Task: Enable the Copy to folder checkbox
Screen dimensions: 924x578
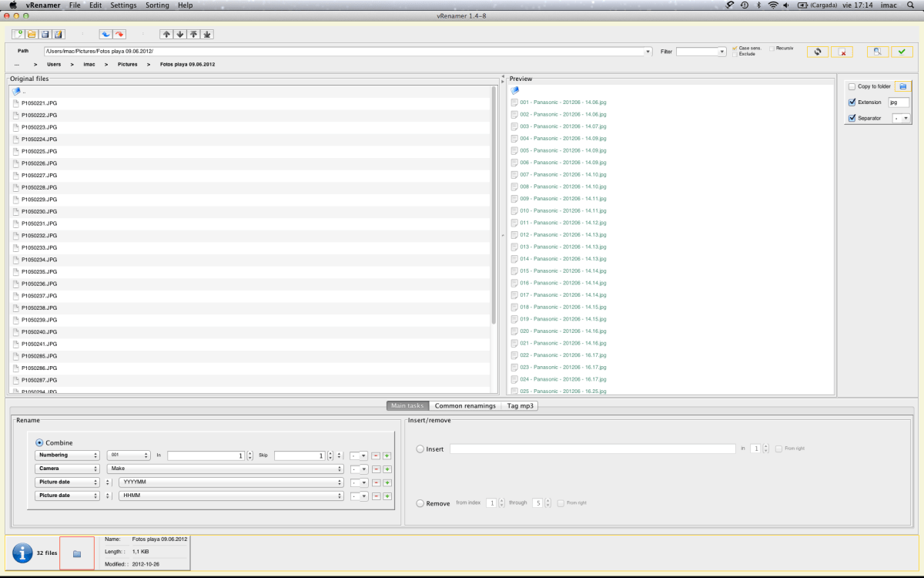Action: coord(852,86)
